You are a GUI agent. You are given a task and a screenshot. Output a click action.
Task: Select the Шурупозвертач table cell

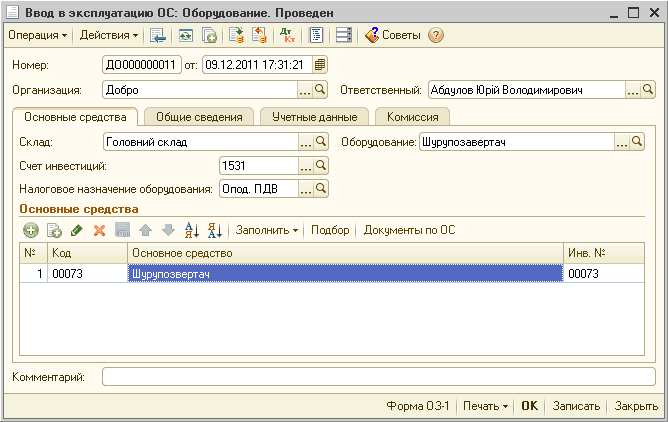346,273
